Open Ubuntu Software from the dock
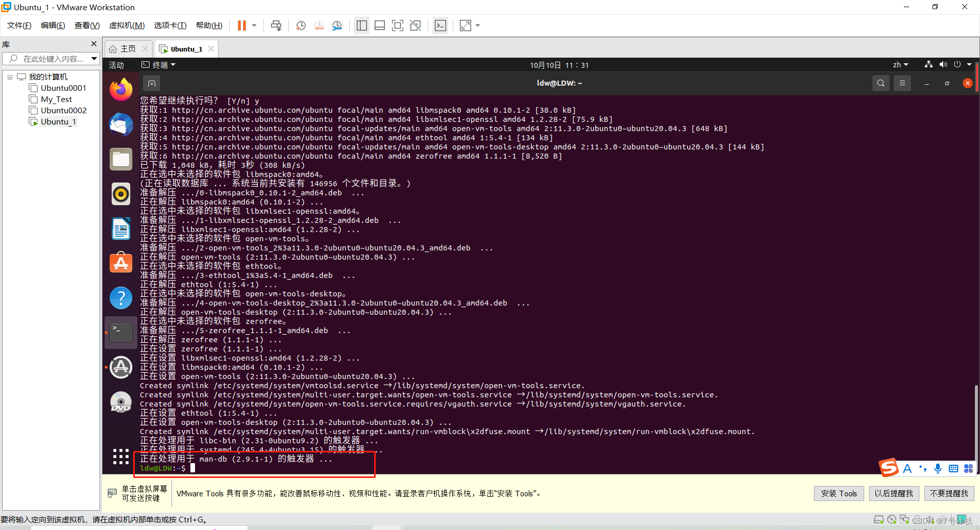Image resolution: width=980 pixels, height=530 pixels. 120,263
